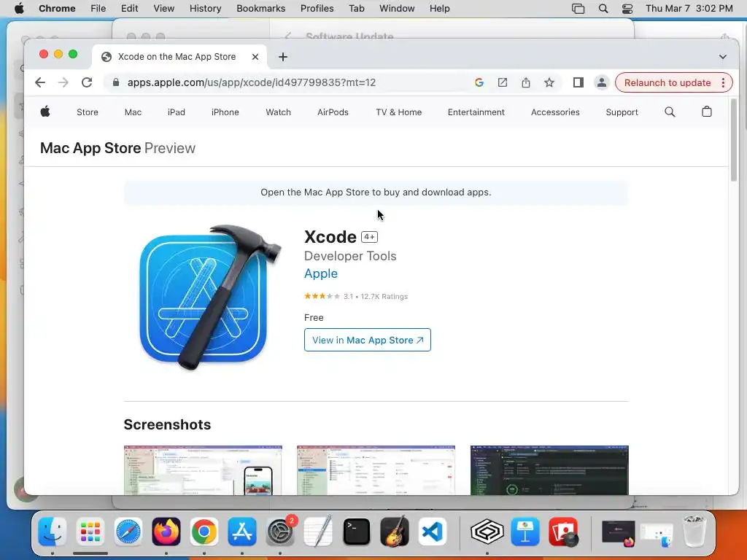This screenshot has height=560, width=747.
Task: Open the Accessories section
Action: tap(555, 112)
